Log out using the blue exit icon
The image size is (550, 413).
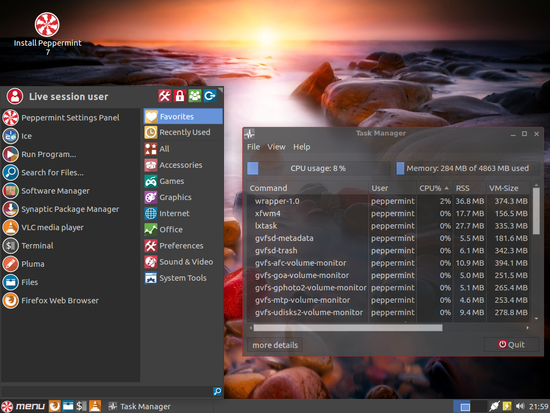(210, 96)
